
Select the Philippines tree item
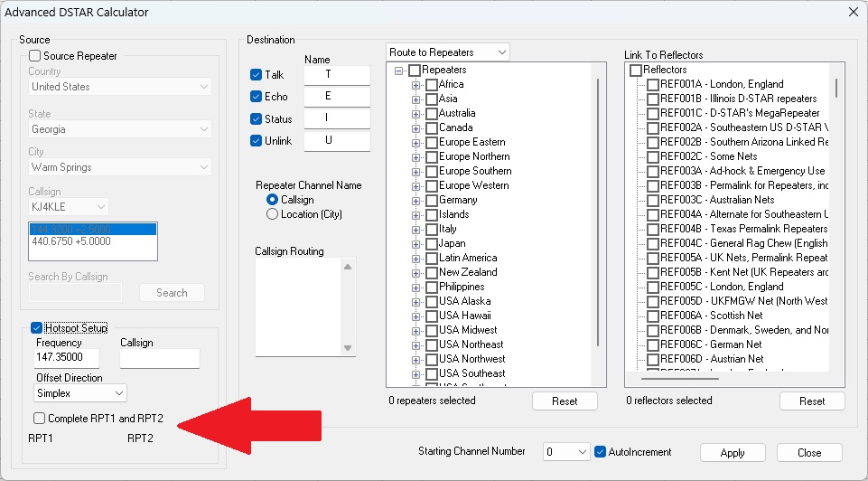point(462,287)
